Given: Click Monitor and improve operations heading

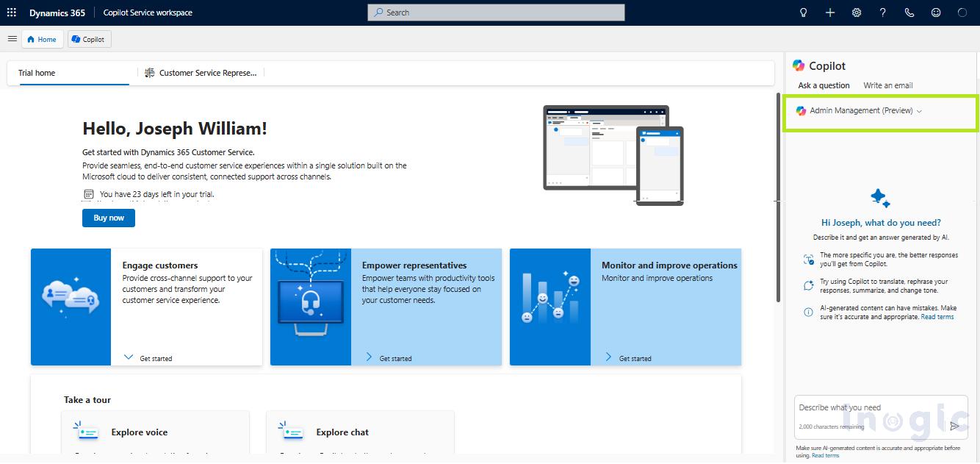Looking at the screenshot, I should 669,265.
